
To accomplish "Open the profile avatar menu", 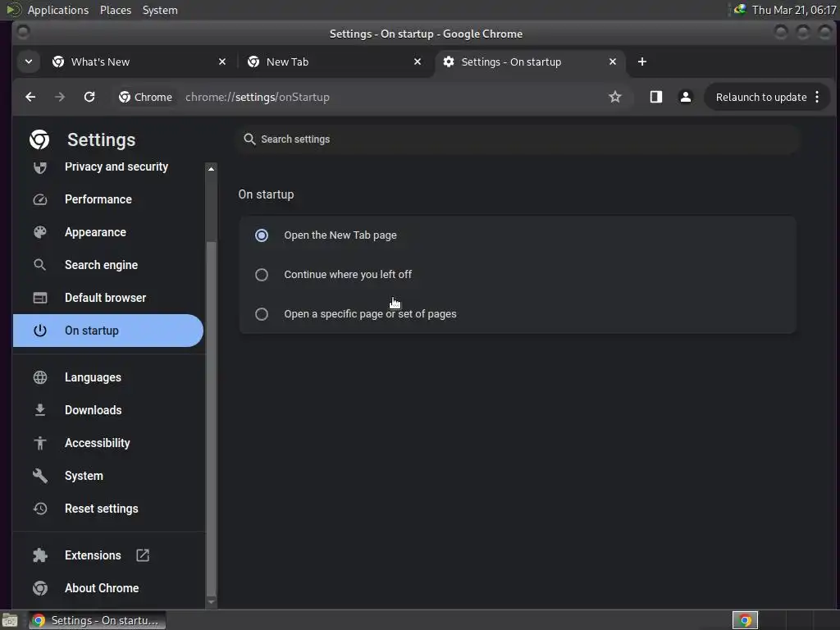I will (685, 97).
